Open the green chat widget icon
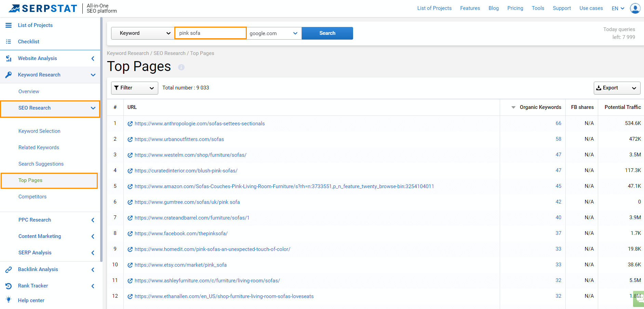This screenshot has height=309, width=644. click(x=639, y=298)
